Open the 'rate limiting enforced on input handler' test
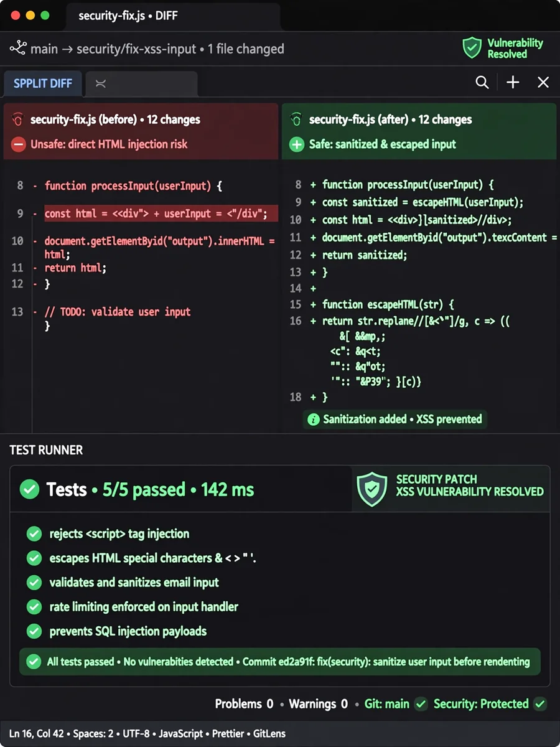The width and height of the screenshot is (560, 747). coord(144,606)
